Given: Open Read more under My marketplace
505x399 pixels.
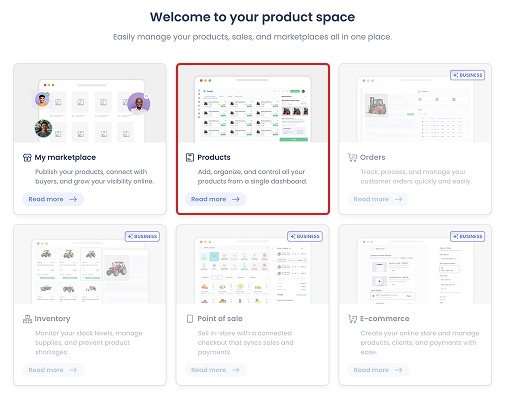Looking at the screenshot, I should (x=53, y=199).
